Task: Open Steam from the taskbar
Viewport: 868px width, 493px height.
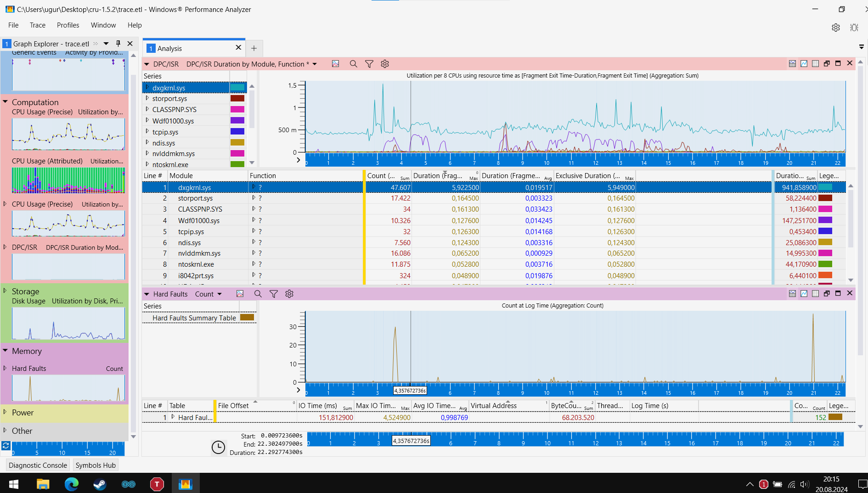Action: coord(100,484)
